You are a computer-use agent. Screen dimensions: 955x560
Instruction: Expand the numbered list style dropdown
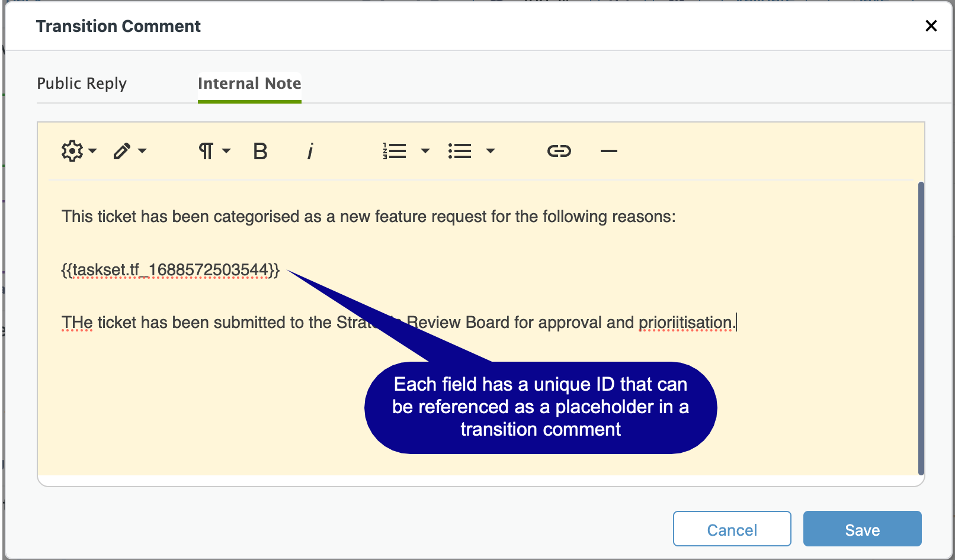(425, 151)
